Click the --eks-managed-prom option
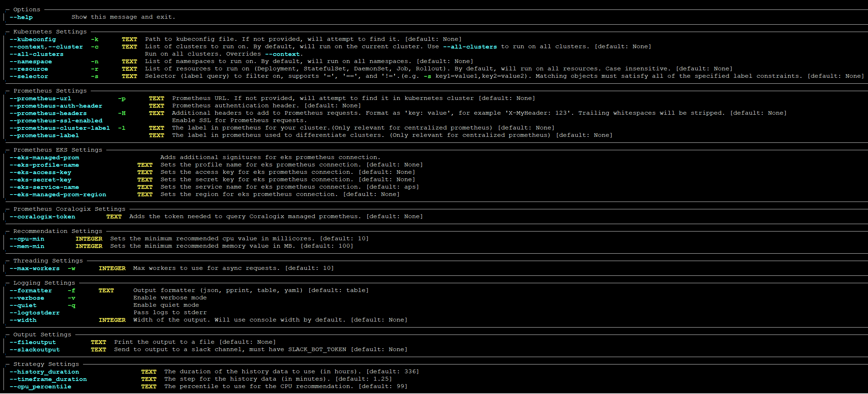 (x=44, y=158)
